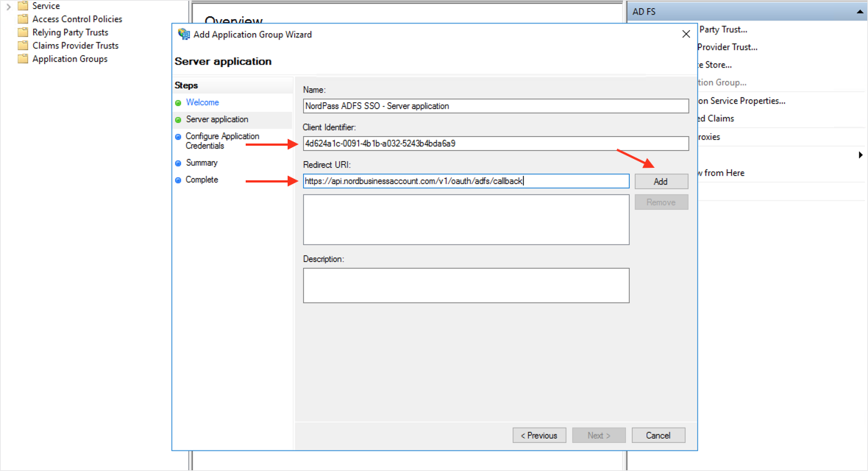Click the Server application step

[217, 119]
